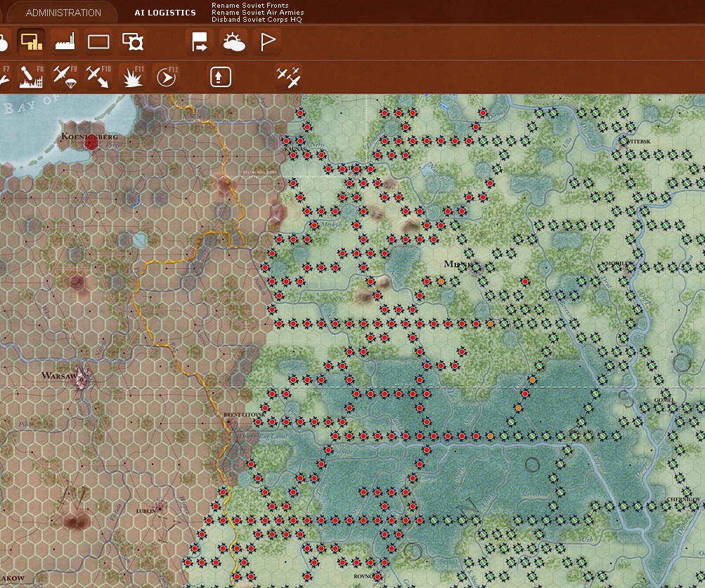Click the Kaunas map label
Image resolution: width=705 pixels, height=588 pixels.
295,149
